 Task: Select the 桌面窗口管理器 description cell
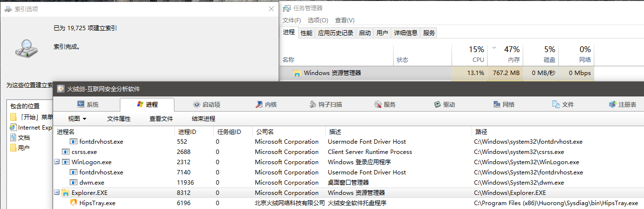pos(348,183)
